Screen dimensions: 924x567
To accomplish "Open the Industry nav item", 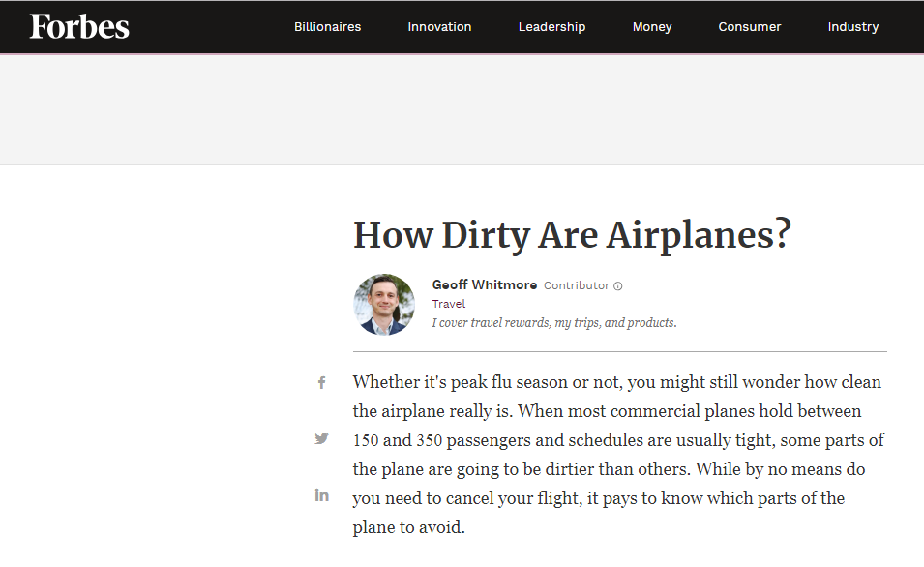I will tap(853, 27).
